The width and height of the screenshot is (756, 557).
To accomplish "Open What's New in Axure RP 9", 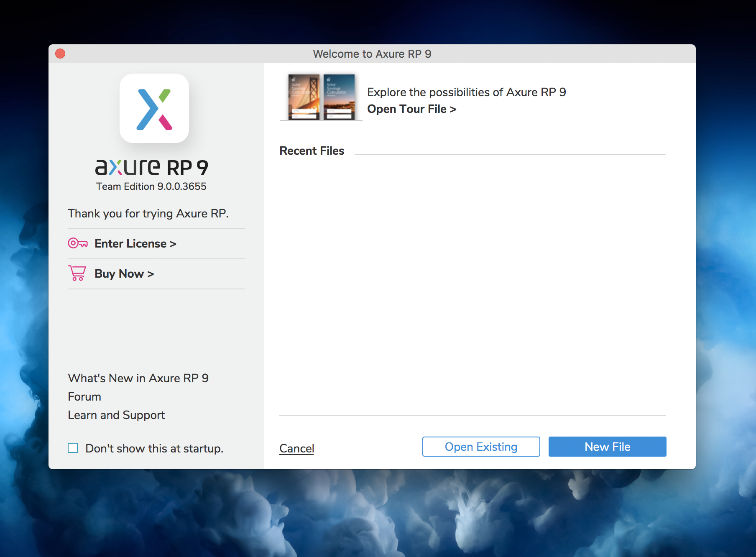I will point(138,378).
